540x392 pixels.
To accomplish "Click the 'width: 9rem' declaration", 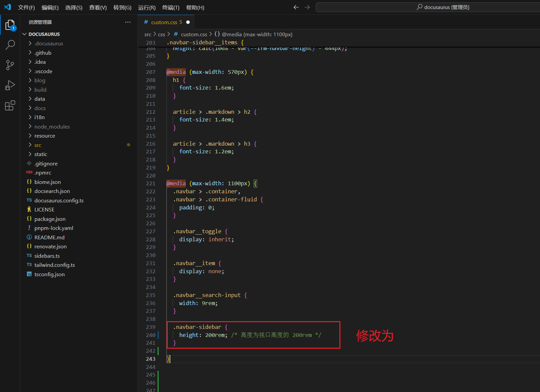I will tap(198, 303).
